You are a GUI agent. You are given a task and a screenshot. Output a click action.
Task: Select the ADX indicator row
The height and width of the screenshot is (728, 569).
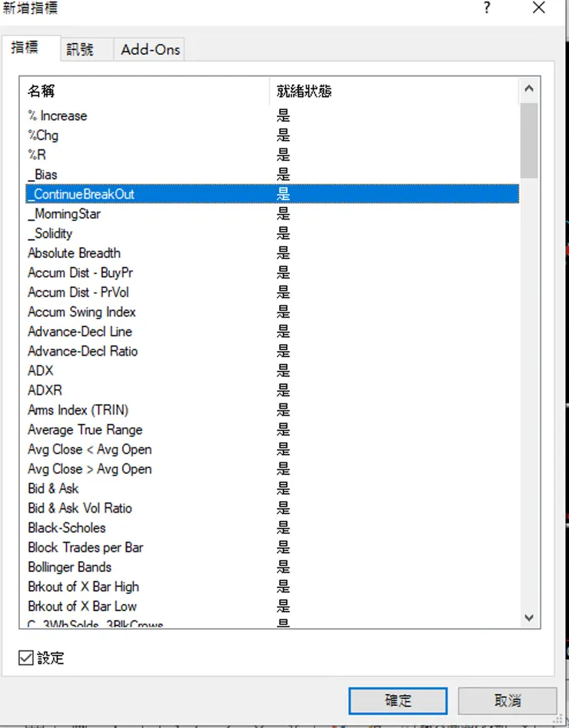[41, 371]
